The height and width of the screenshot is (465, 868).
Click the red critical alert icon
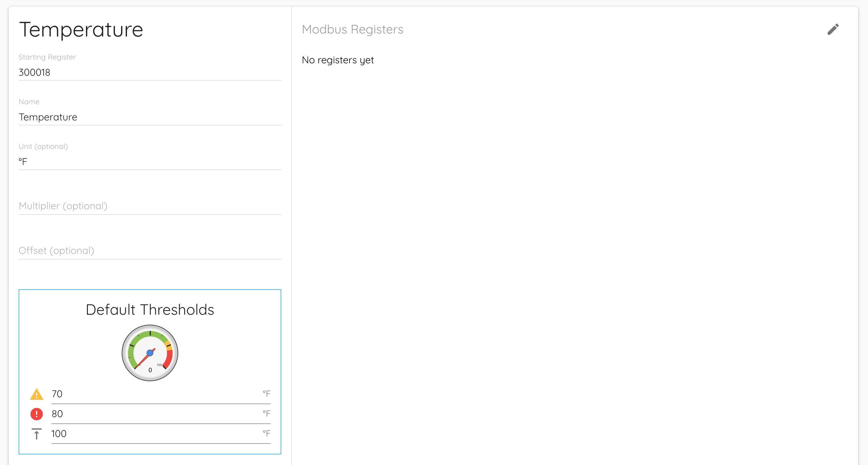coord(36,414)
